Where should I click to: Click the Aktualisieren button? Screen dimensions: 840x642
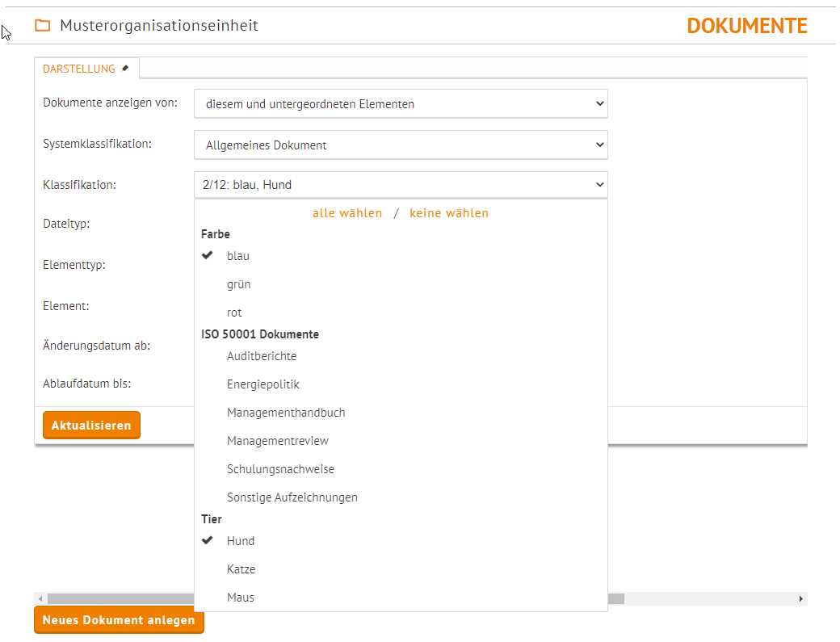coord(91,425)
